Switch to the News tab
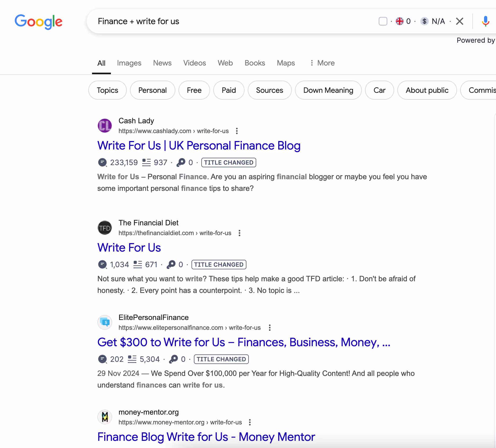 coord(162,63)
